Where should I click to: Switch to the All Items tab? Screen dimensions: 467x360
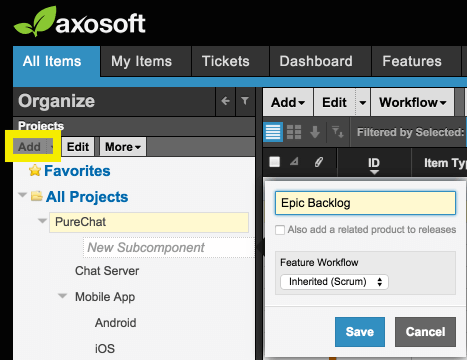(x=56, y=62)
